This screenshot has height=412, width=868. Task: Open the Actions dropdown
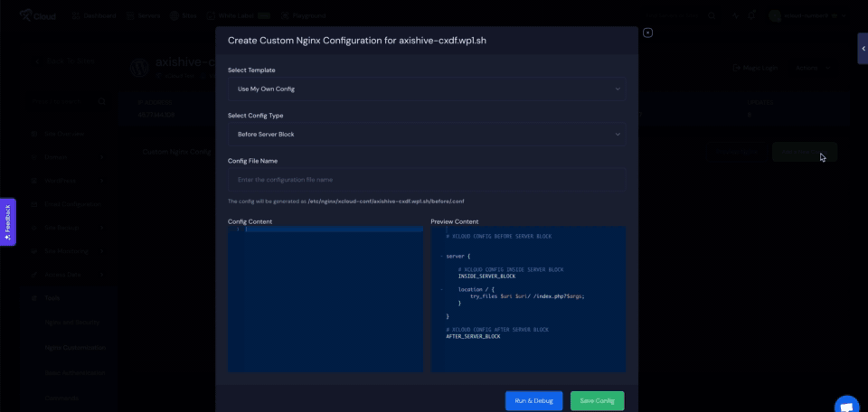point(813,68)
